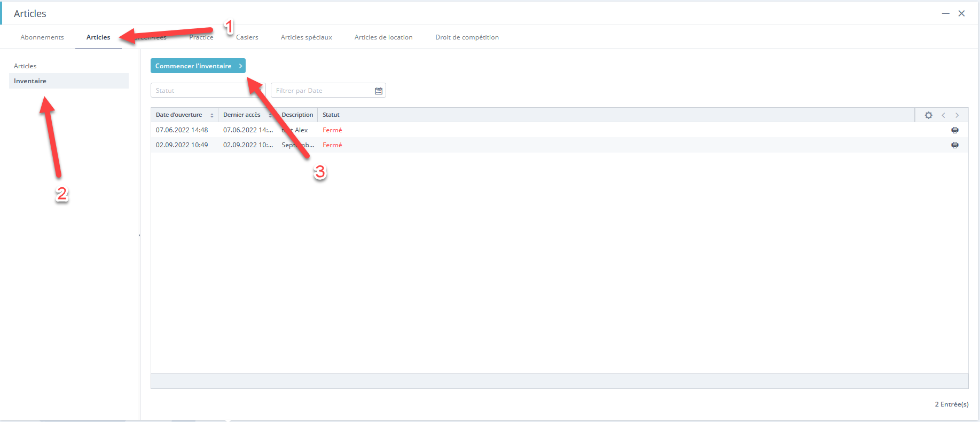
Task: Click Commencer l'inventaire button
Action: click(x=198, y=66)
